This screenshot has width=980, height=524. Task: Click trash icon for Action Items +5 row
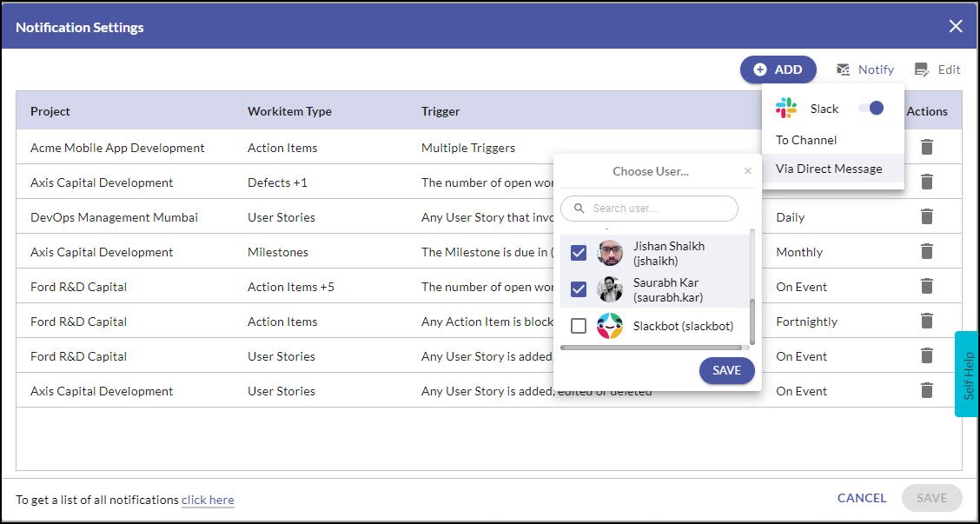pos(927,287)
